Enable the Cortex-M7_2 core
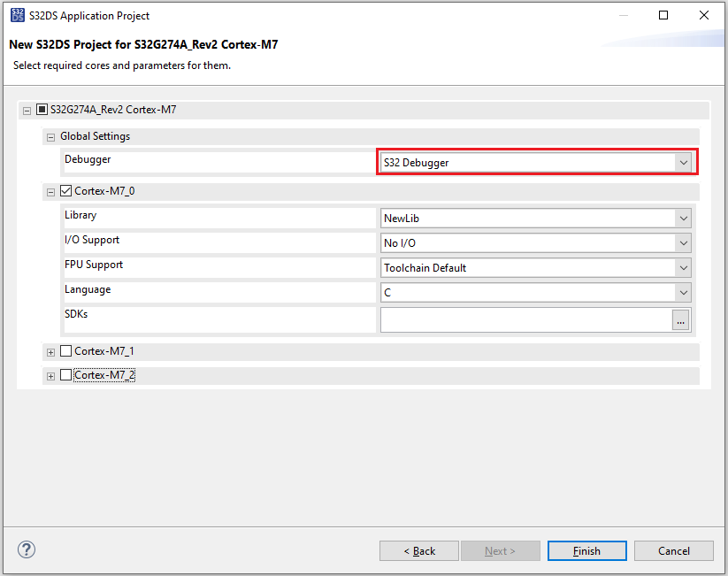Screen dimensions: 728x576 (x=65, y=375)
